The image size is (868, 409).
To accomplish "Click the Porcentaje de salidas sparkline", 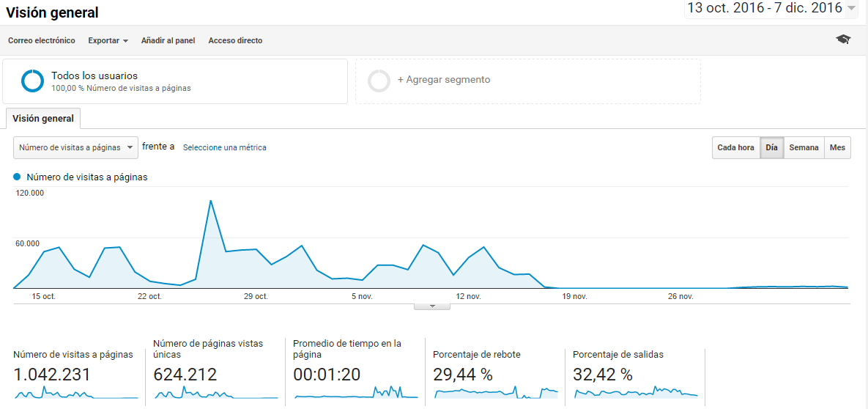I will 636,392.
